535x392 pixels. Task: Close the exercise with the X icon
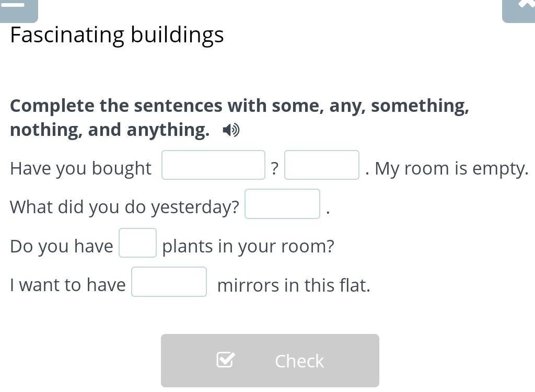coord(519,10)
